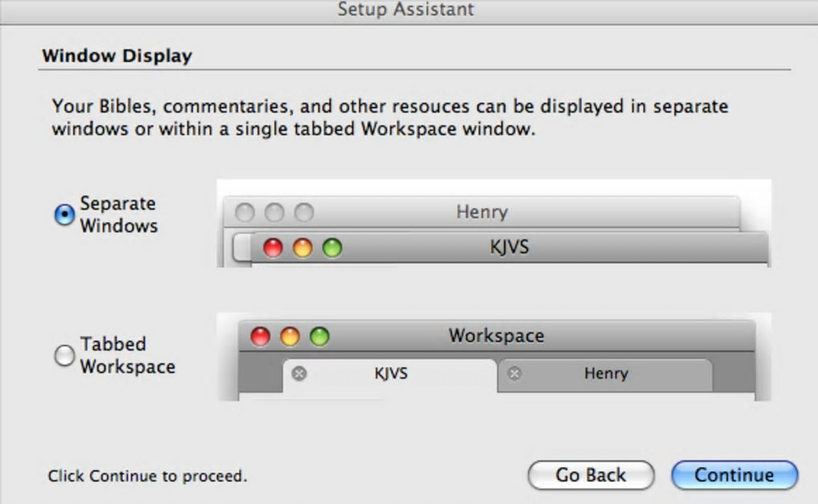Click yellow minimize dot on Workspace preview

tap(290, 337)
